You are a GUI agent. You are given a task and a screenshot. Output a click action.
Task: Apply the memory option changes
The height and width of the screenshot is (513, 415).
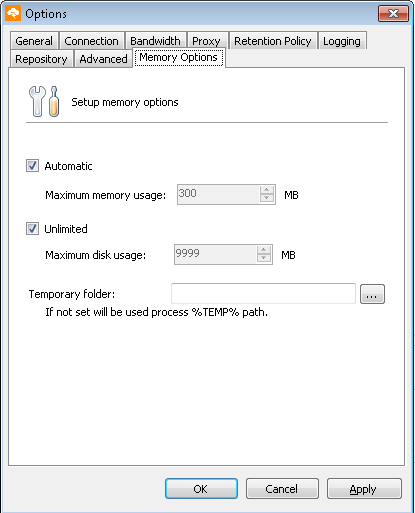(x=364, y=489)
